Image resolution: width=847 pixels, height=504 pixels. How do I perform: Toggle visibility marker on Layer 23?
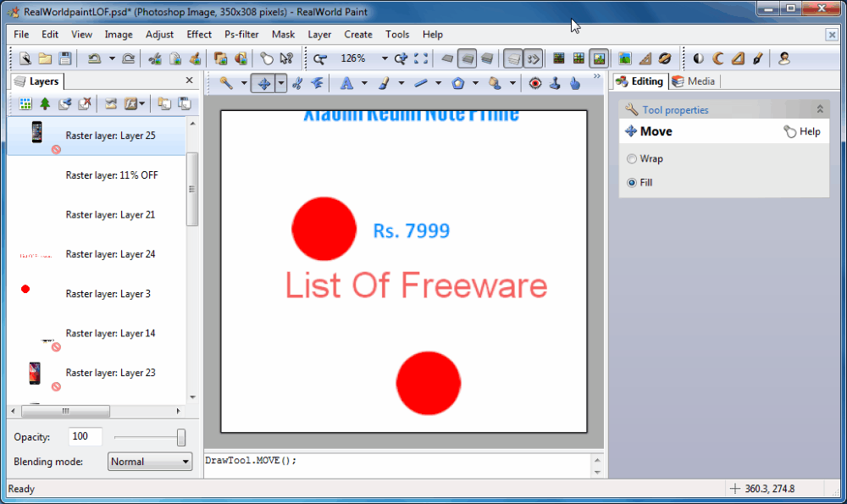(x=56, y=387)
